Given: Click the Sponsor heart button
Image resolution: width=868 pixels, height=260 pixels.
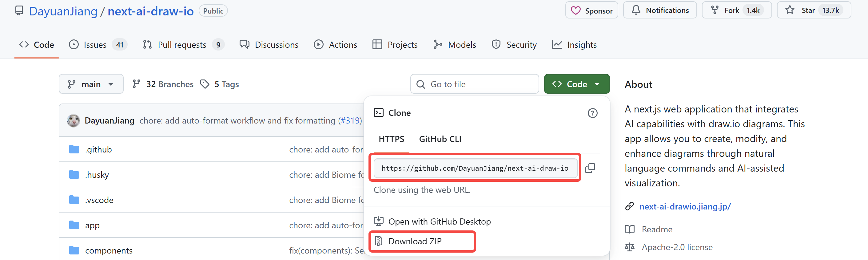Looking at the screenshot, I should [591, 10].
